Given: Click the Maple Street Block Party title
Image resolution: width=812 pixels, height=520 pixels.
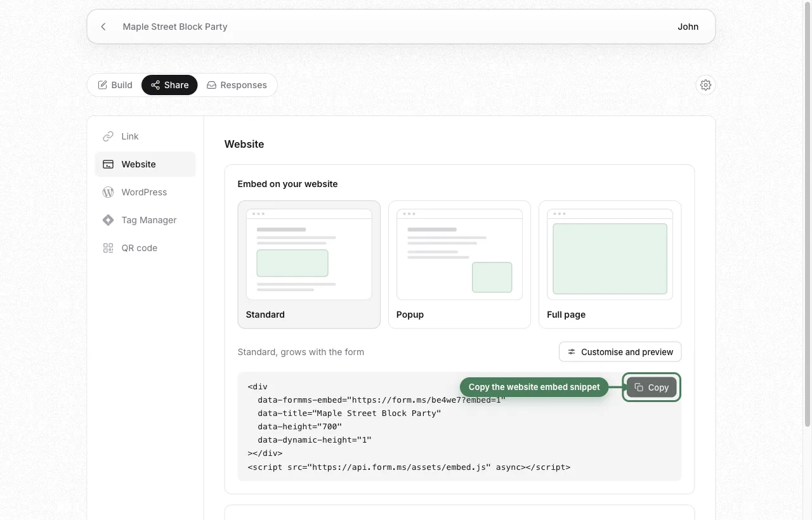Looking at the screenshot, I should tap(175, 27).
